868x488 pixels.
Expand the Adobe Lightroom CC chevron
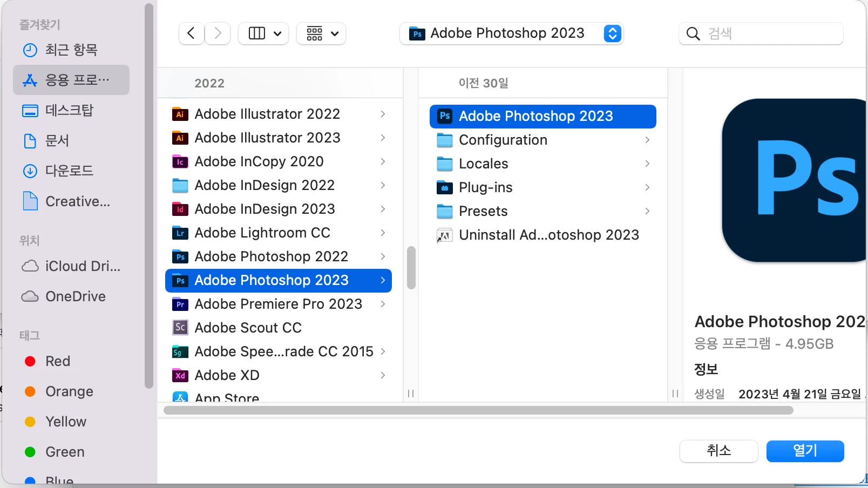[x=383, y=233]
